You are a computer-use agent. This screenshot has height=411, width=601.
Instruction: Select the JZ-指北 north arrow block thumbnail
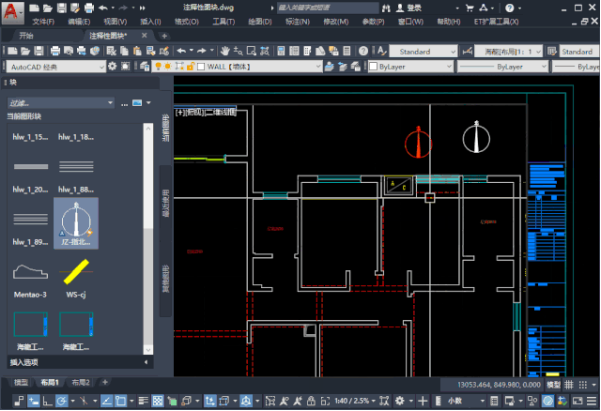point(76,224)
